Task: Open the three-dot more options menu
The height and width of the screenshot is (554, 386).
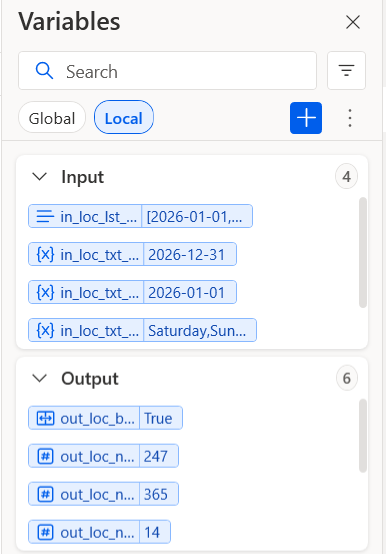Action: pyautogui.click(x=350, y=118)
